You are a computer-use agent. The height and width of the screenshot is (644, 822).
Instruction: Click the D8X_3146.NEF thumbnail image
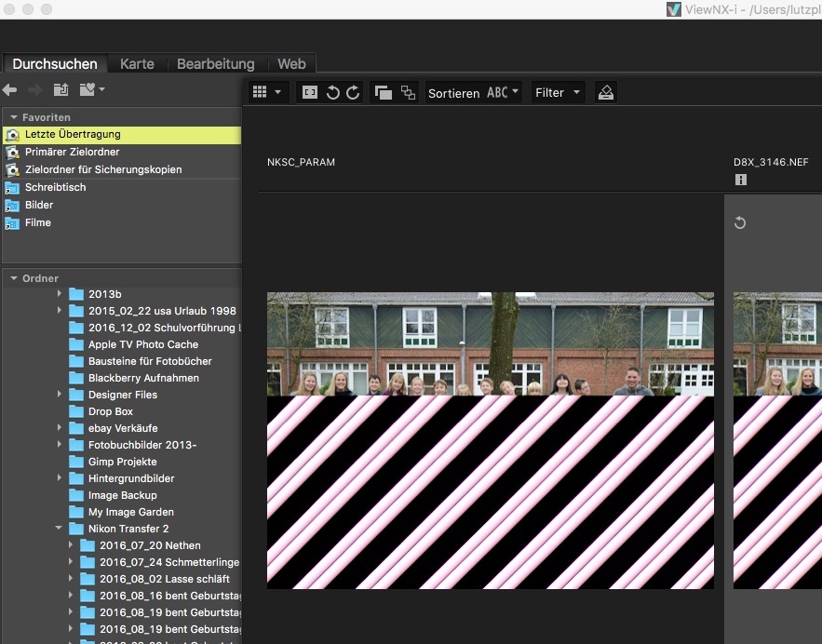(777, 441)
